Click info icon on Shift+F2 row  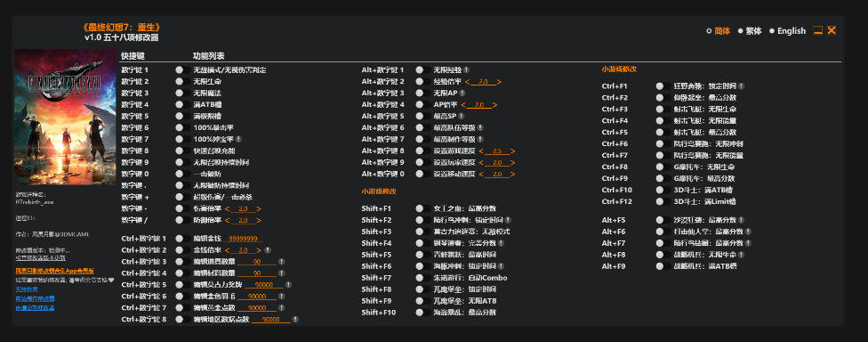pos(508,220)
